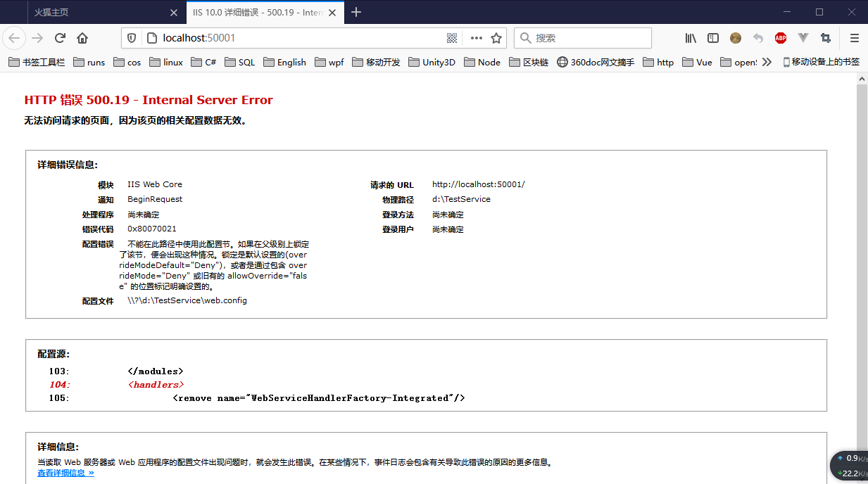Click the grey undo arrow extension icon
The height and width of the screenshot is (484, 868).
point(758,38)
